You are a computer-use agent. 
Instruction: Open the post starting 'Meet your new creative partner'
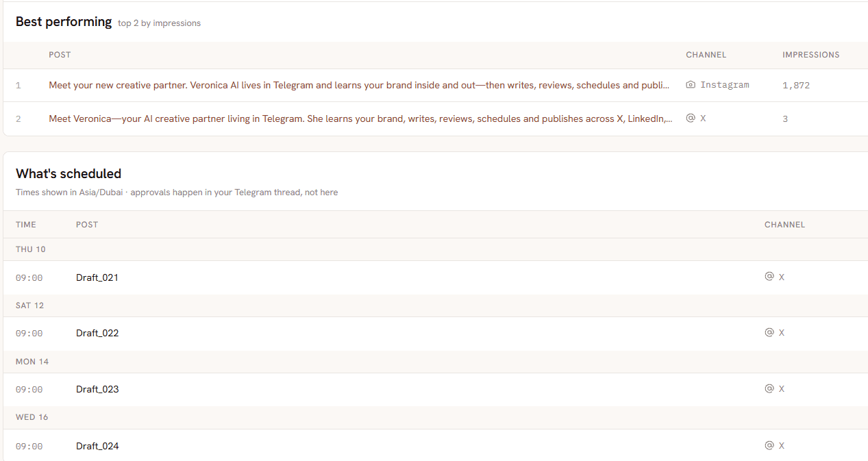[x=359, y=86]
